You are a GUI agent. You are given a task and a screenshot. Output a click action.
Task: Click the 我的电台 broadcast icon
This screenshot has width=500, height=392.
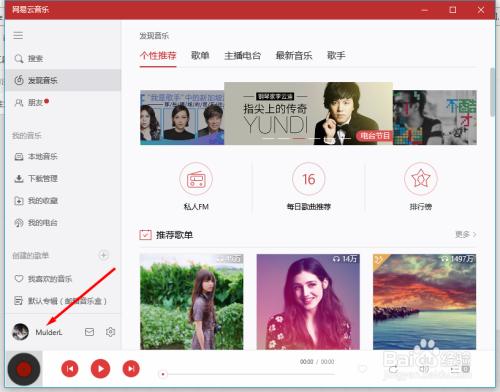(19, 223)
